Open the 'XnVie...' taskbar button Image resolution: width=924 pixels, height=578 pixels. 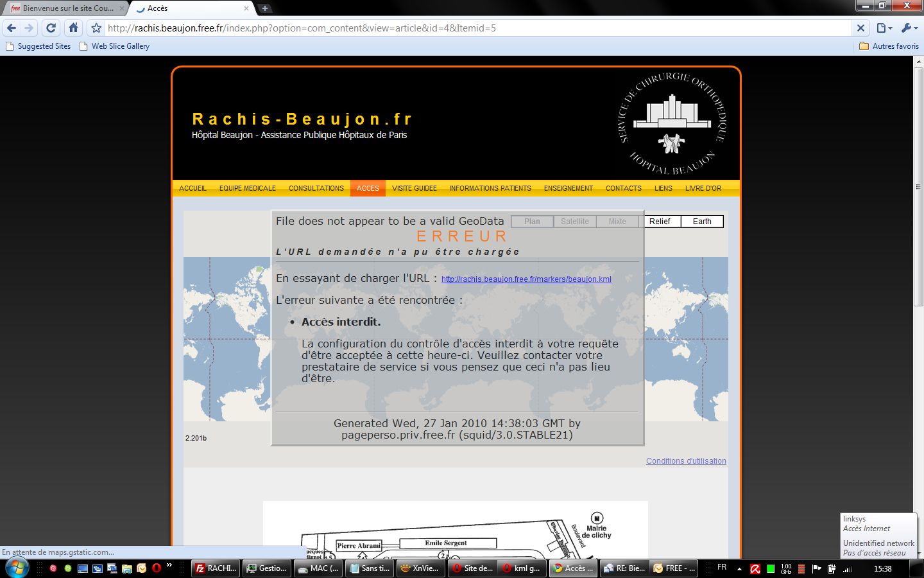click(x=420, y=568)
